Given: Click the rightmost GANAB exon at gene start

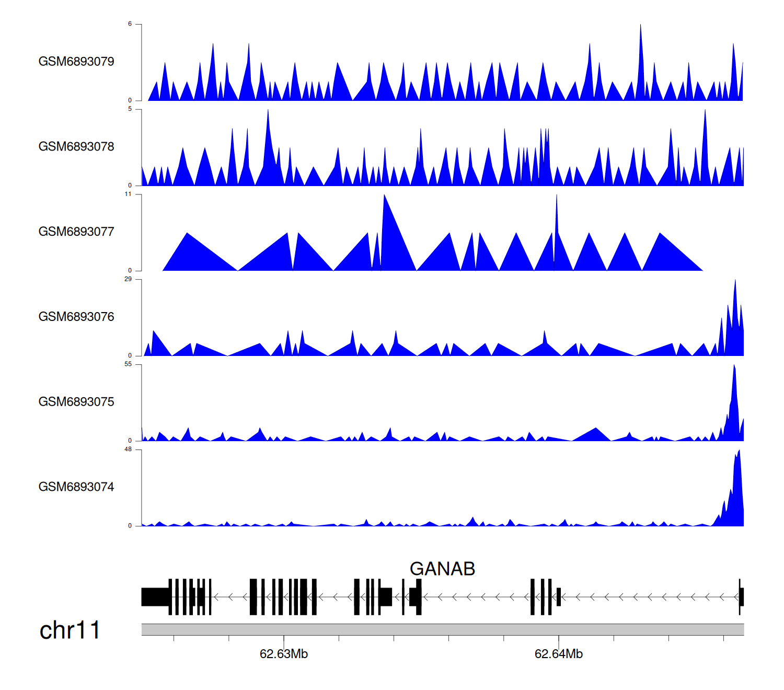Looking at the screenshot, I should pos(741,597).
